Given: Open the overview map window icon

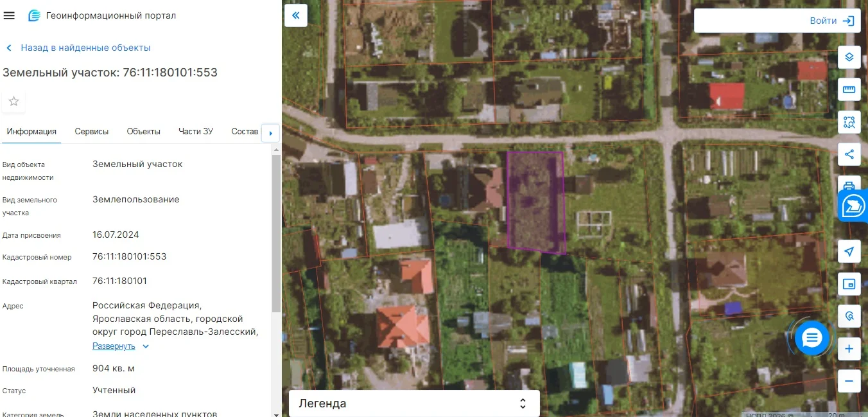Looking at the screenshot, I should (x=849, y=283).
